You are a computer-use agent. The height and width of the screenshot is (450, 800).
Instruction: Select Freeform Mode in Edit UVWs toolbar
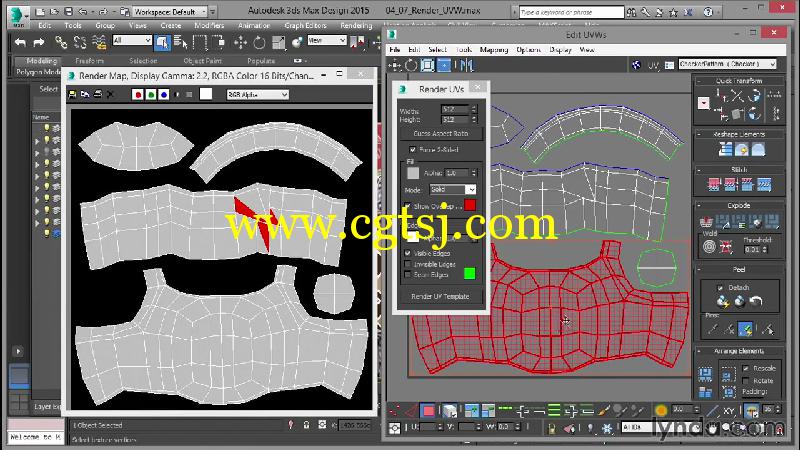(444, 65)
